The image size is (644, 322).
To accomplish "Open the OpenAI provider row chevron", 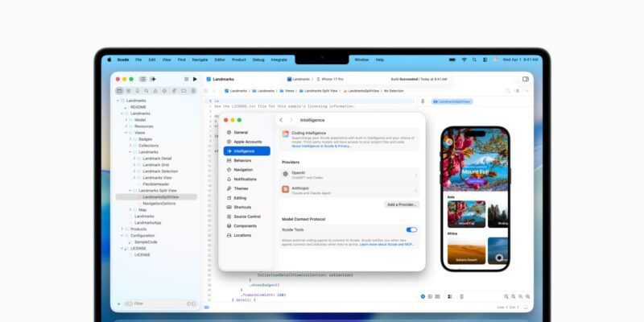I will (x=415, y=175).
